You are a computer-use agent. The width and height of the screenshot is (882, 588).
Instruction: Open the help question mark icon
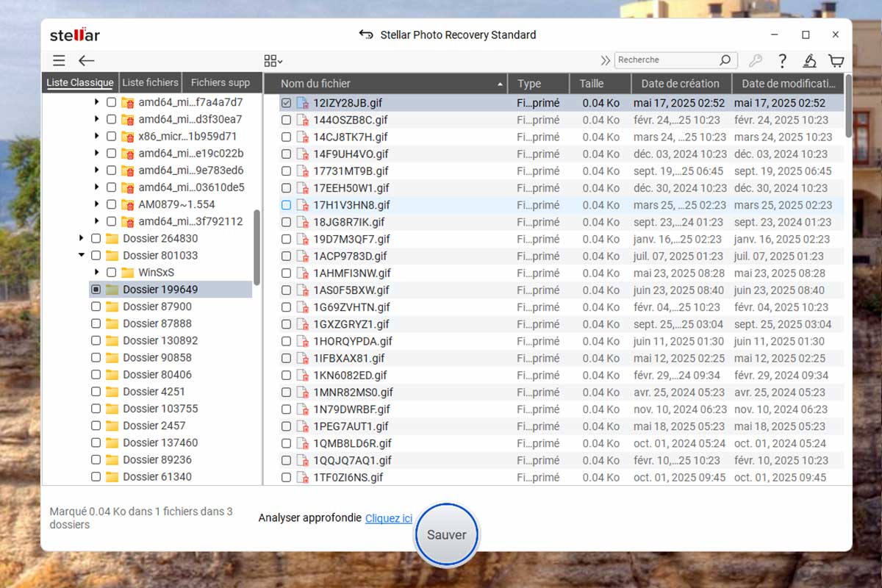coord(783,61)
